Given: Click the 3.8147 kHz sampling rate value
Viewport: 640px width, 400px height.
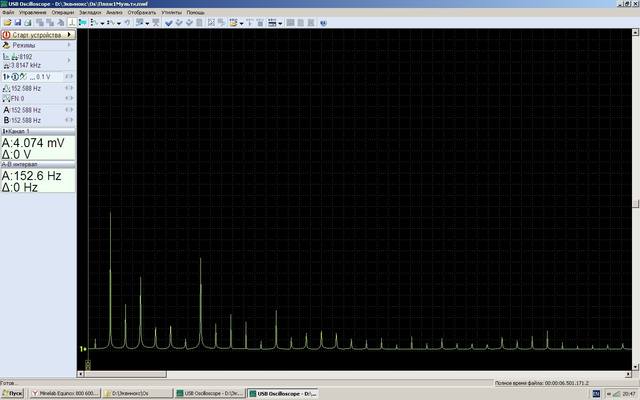Looking at the screenshot, I should tap(26, 65).
